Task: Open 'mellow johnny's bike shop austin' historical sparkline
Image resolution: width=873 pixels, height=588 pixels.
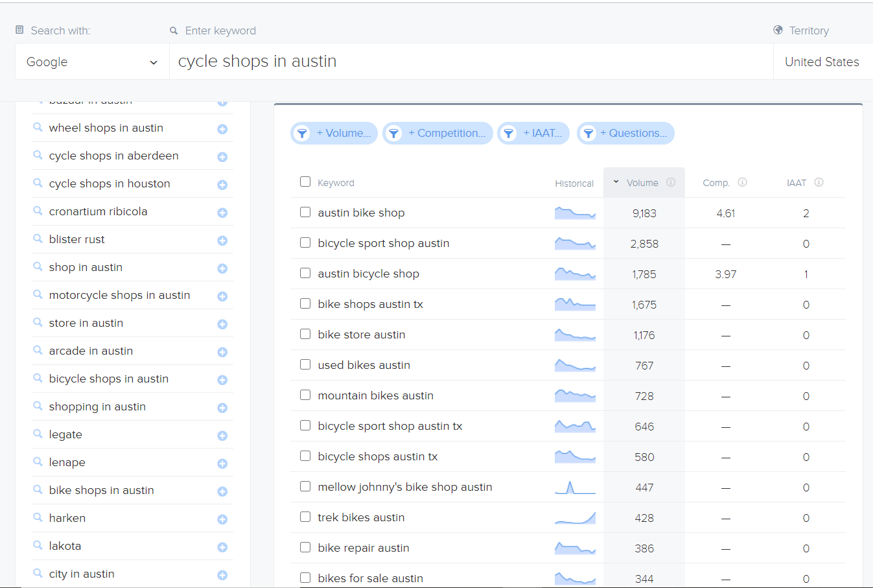Action: pos(575,487)
